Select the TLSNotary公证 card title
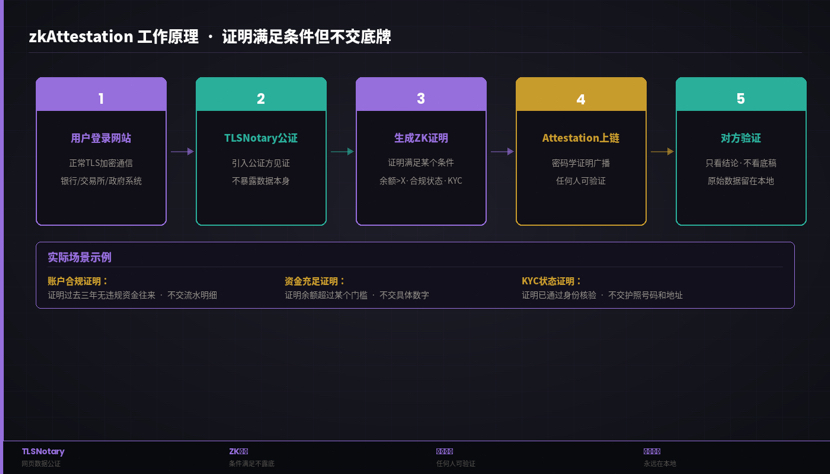This screenshot has height=474, width=830. [261, 138]
